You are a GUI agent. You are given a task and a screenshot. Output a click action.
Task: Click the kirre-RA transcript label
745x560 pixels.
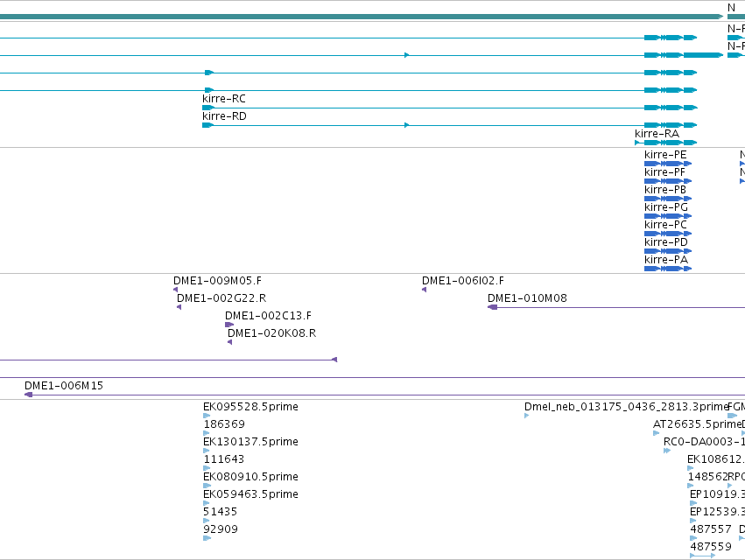(657, 134)
